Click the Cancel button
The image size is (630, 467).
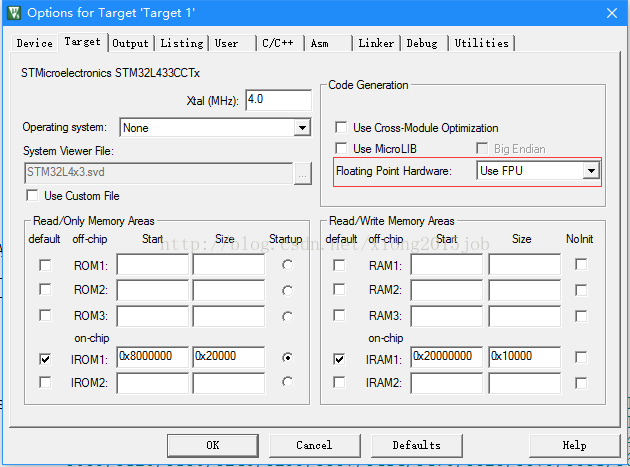[314, 445]
